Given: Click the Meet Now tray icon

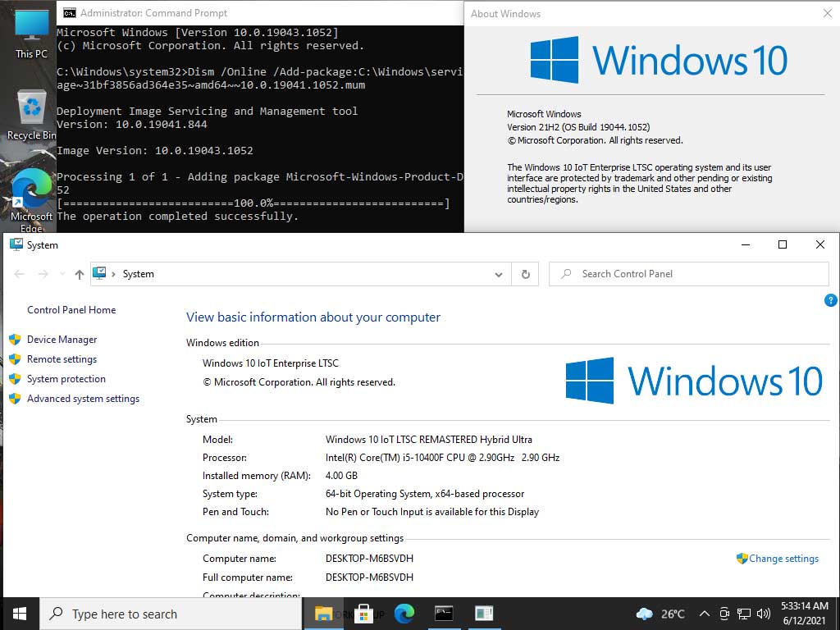Looking at the screenshot, I should click(724, 614).
